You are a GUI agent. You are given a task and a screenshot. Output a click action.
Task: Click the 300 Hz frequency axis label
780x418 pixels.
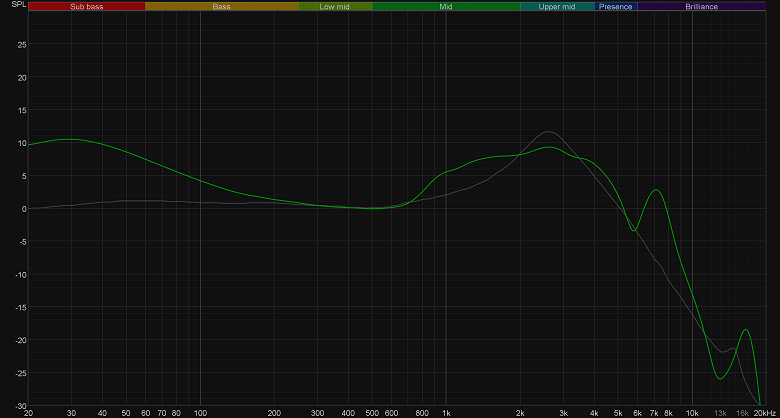(317, 413)
